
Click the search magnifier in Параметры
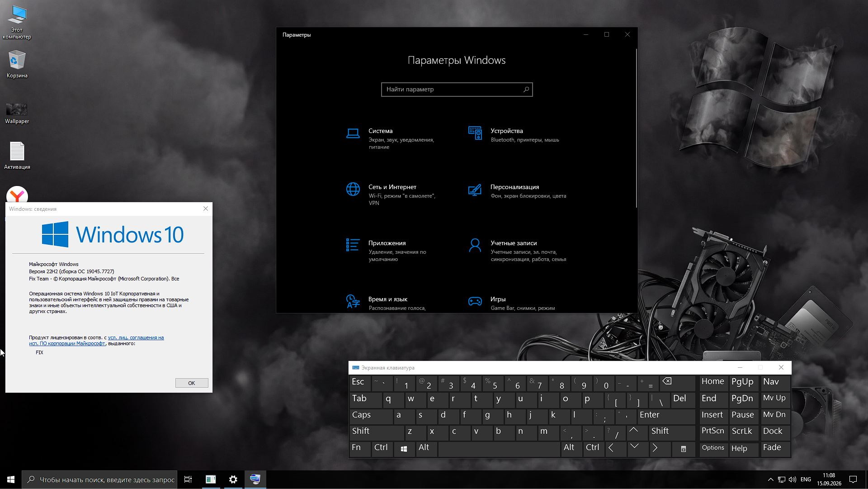pos(526,90)
